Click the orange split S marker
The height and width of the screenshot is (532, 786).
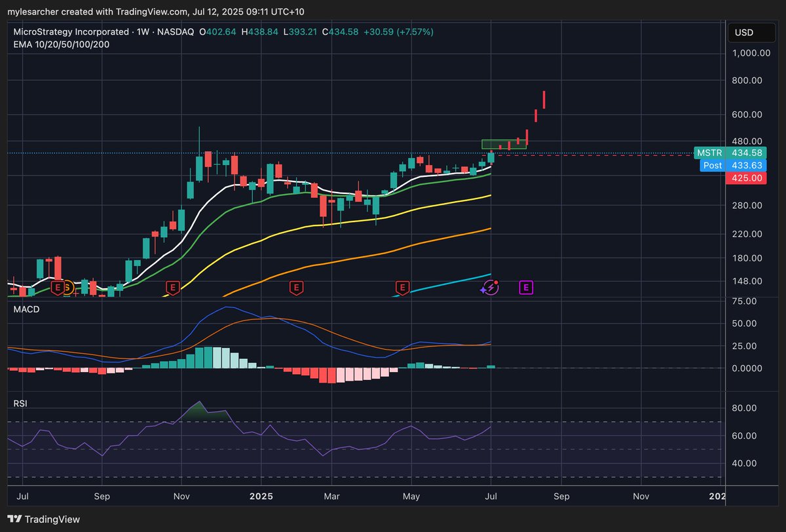(67, 287)
